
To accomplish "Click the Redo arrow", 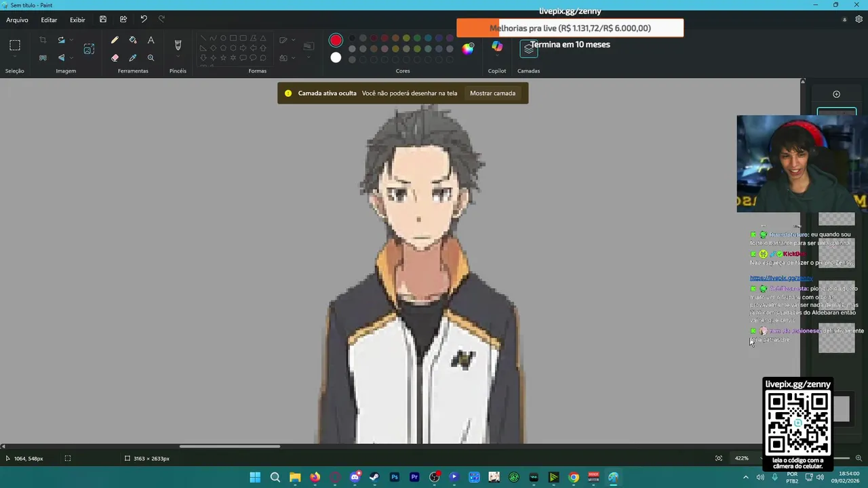I will pyautogui.click(x=161, y=20).
